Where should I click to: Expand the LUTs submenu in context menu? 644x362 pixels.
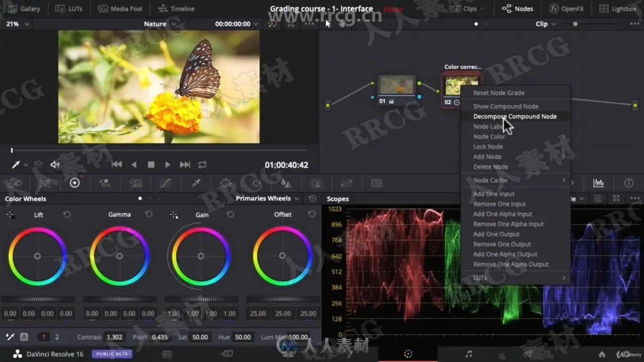[x=516, y=278]
